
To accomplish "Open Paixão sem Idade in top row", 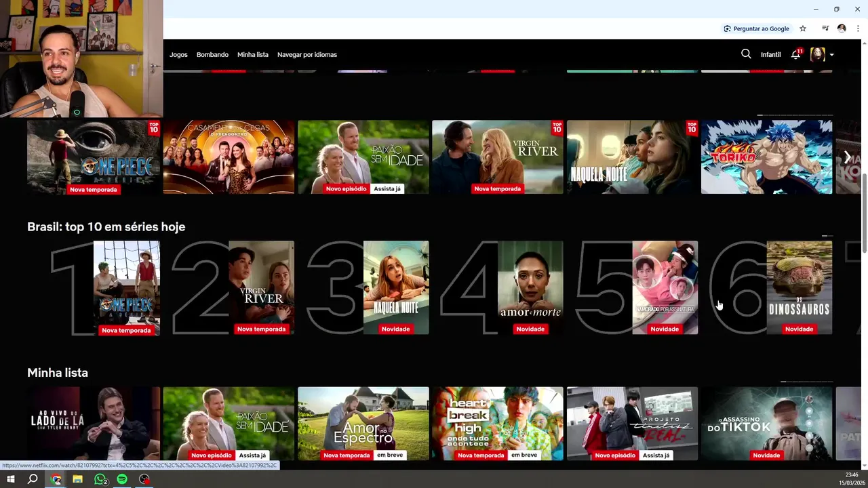I will click(363, 157).
